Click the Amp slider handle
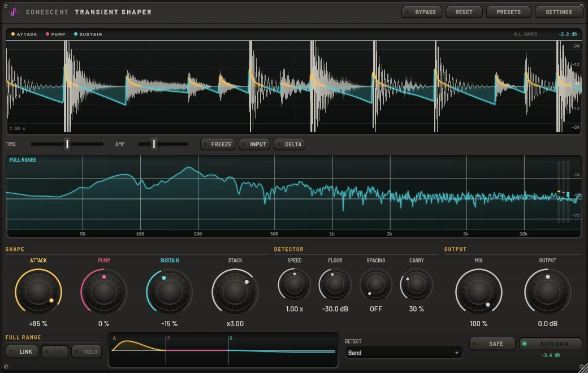The height and width of the screenshot is (373, 588). coord(154,144)
